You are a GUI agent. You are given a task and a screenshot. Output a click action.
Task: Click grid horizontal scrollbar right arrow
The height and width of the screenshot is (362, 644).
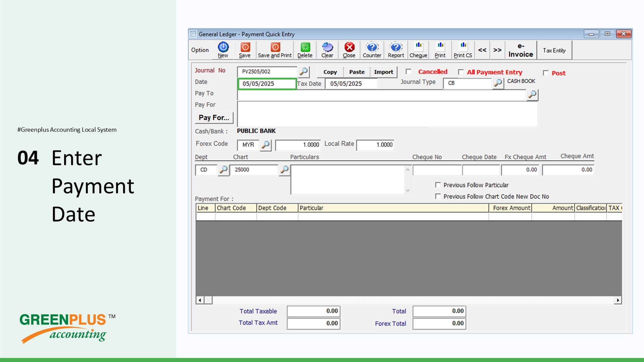tap(618, 300)
